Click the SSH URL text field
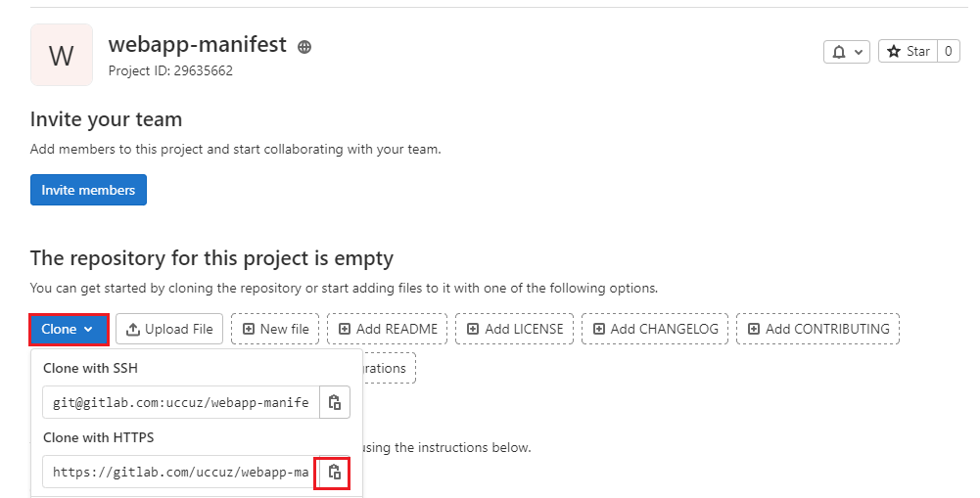This screenshot has height=498, width=980. point(180,402)
